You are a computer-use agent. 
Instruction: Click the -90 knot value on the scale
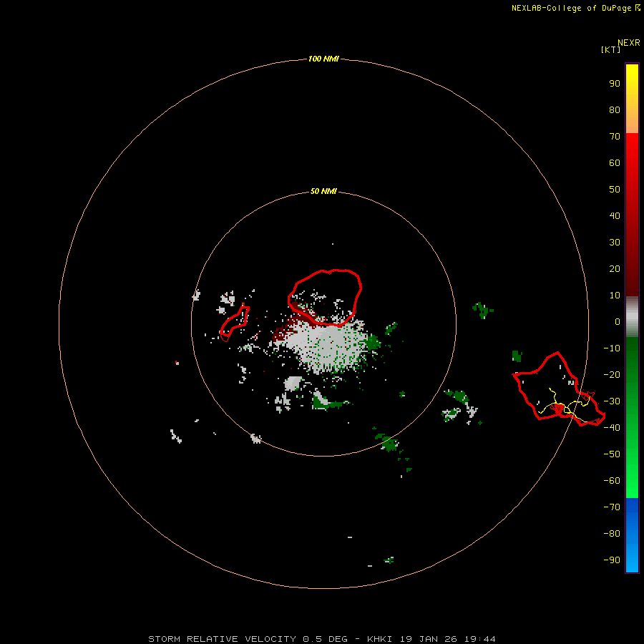pos(612,560)
